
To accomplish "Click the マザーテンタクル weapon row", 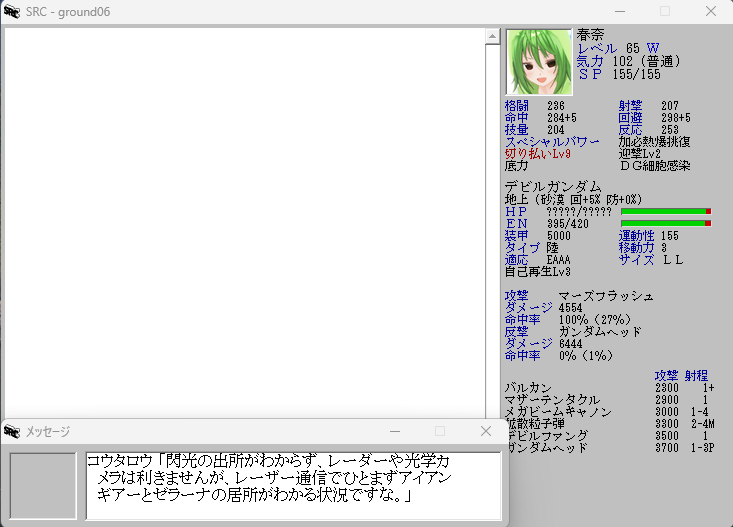I will coord(610,400).
